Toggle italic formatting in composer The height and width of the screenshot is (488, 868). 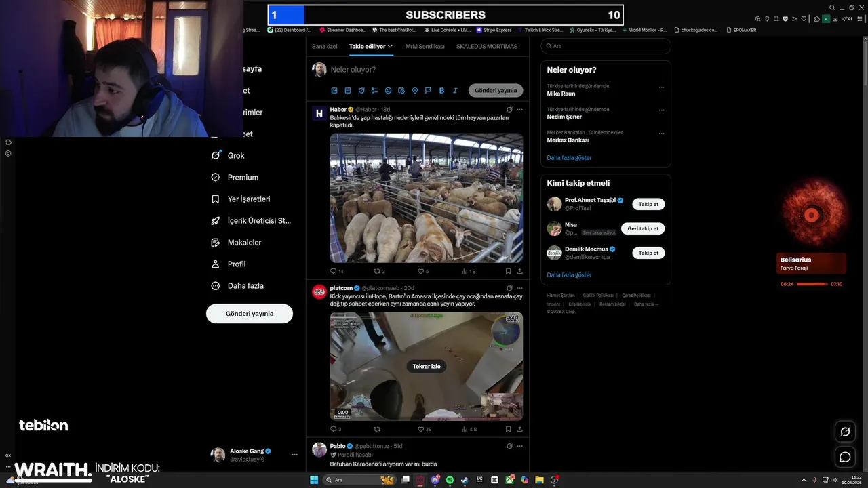[x=455, y=90]
